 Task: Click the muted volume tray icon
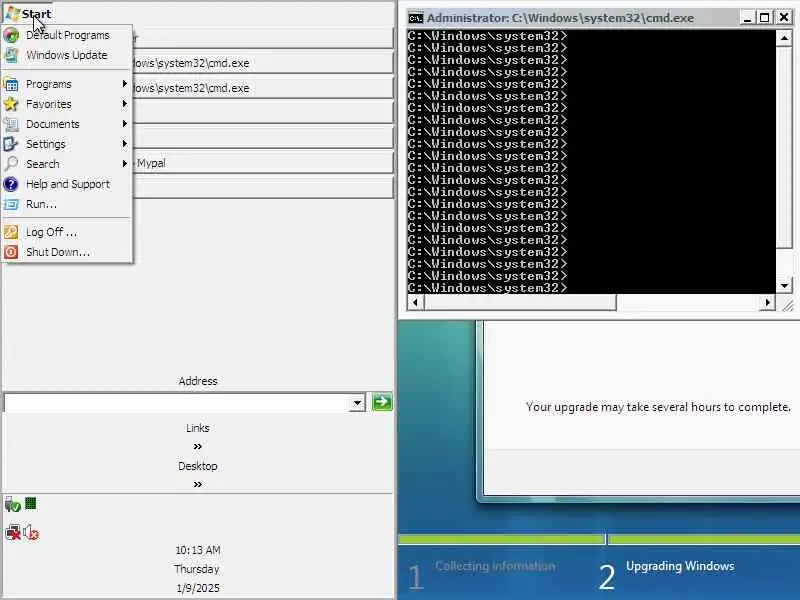(x=31, y=532)
